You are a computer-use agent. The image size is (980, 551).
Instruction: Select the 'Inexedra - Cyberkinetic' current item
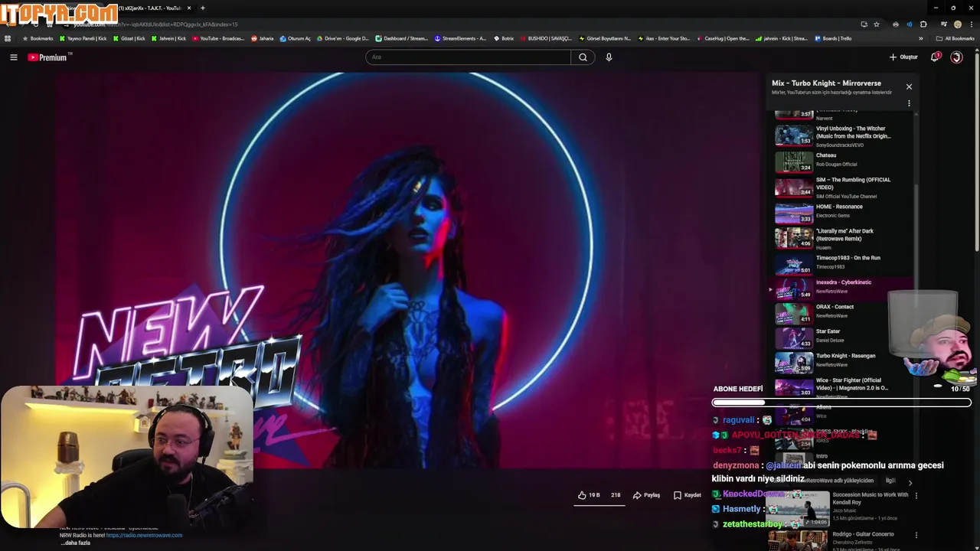click(x=842, y=288)
